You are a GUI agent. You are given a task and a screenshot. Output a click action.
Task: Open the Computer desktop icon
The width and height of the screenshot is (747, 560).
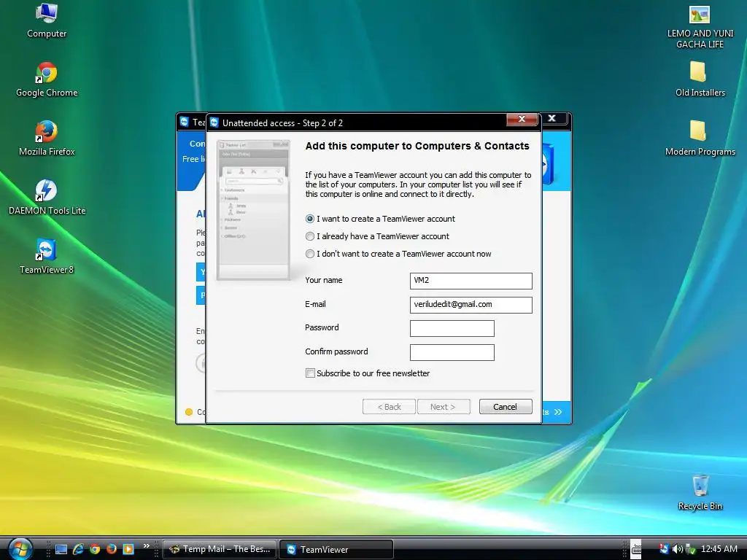47,21
